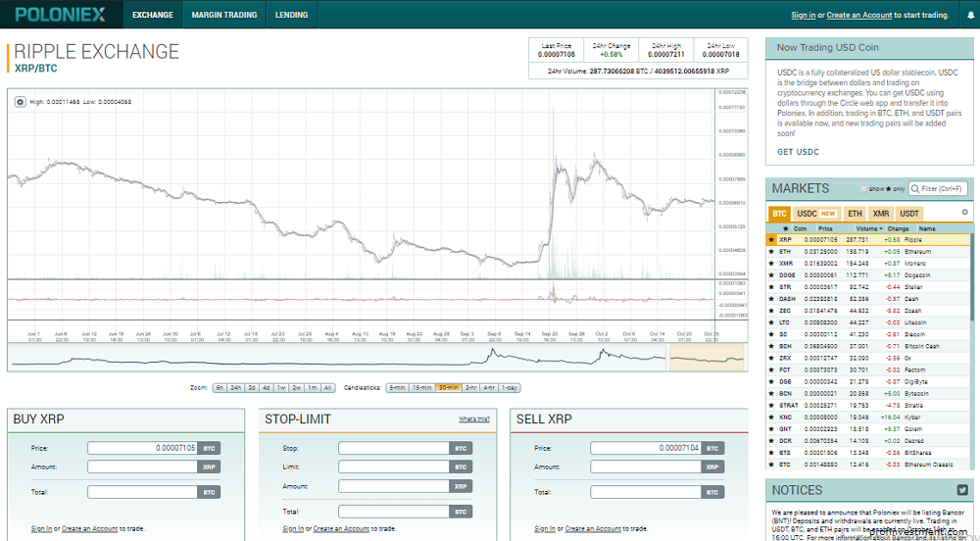Focus the Sell XRP Amount field
Image resolution: width=980 pixels, height=541 pixels.
coord(646,467)
